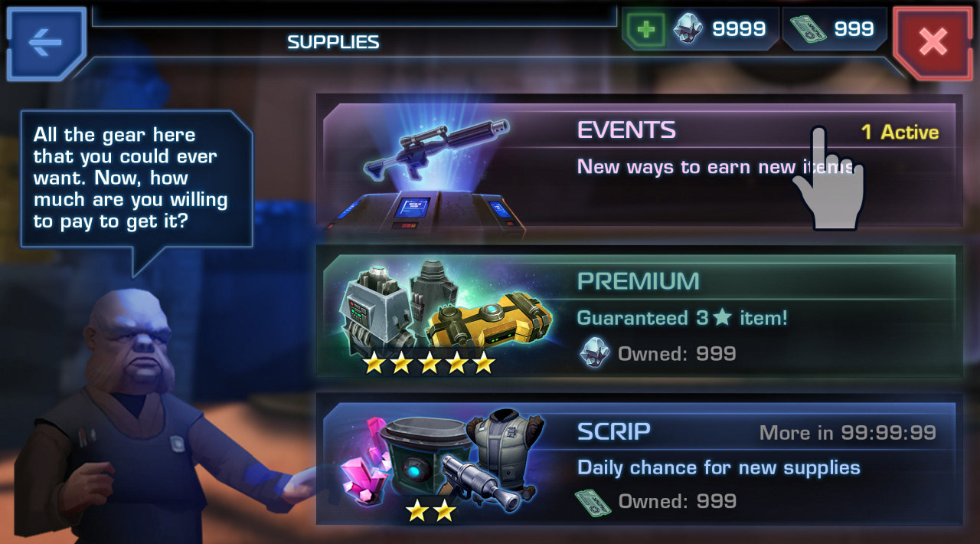Tap the five-star rating under Premium crate
Screen dimensions: 980x544
429,362
